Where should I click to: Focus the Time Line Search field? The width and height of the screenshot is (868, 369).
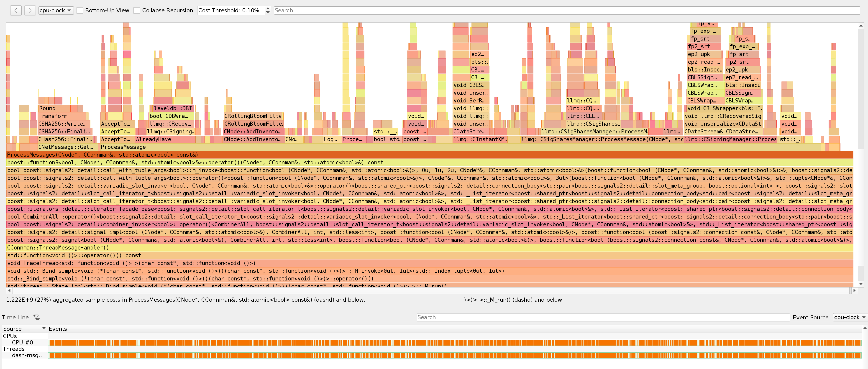603,317
